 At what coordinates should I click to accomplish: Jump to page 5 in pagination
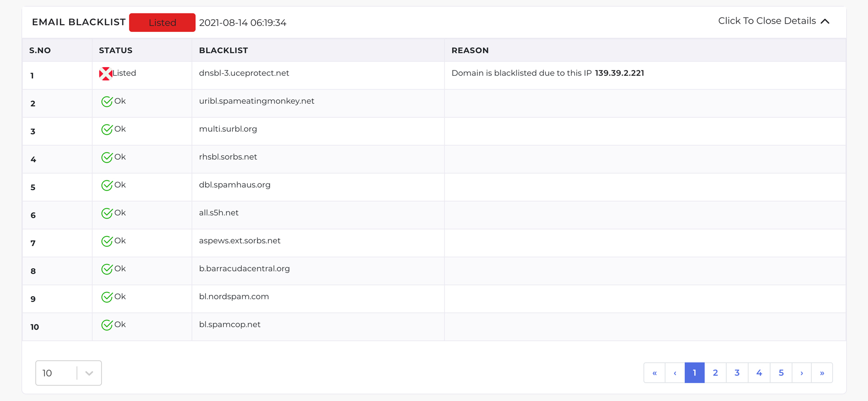[781, 373]
